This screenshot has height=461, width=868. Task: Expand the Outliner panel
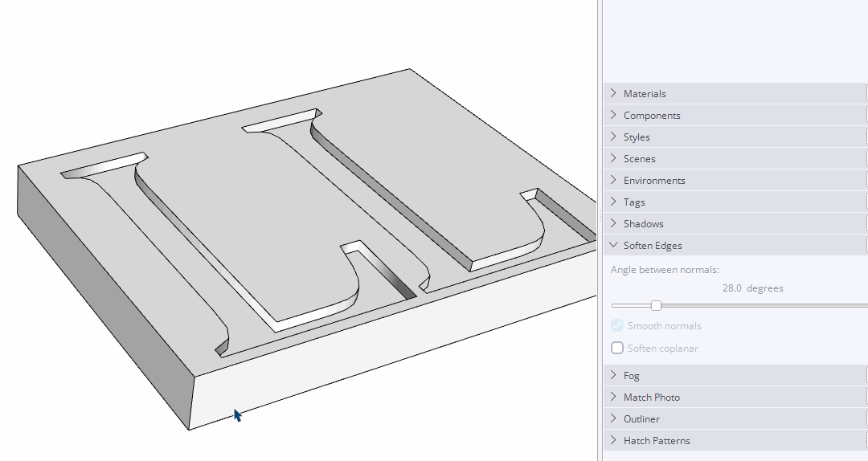[735, 418]
